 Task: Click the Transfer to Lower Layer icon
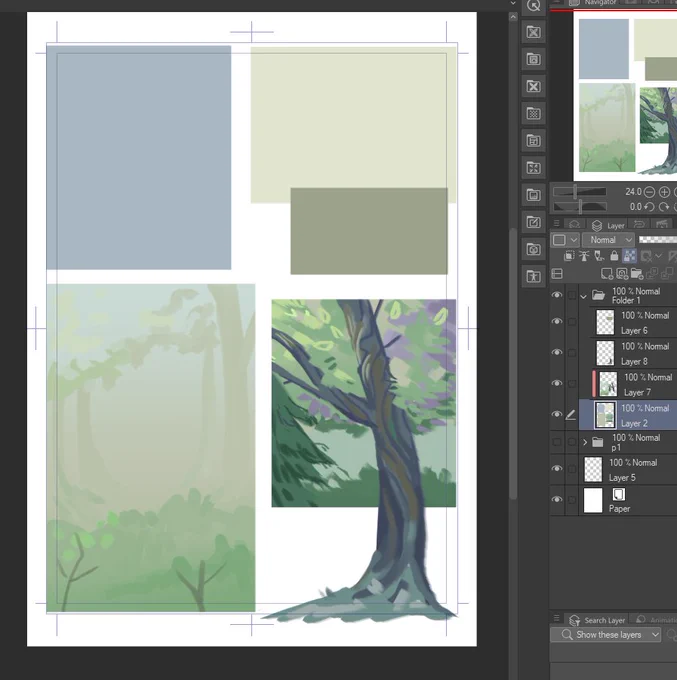[x=652, y=274]
